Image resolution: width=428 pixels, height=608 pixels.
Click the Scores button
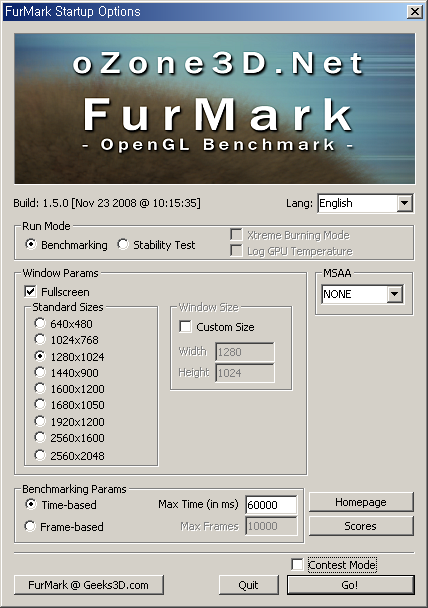tap(361, 526)
